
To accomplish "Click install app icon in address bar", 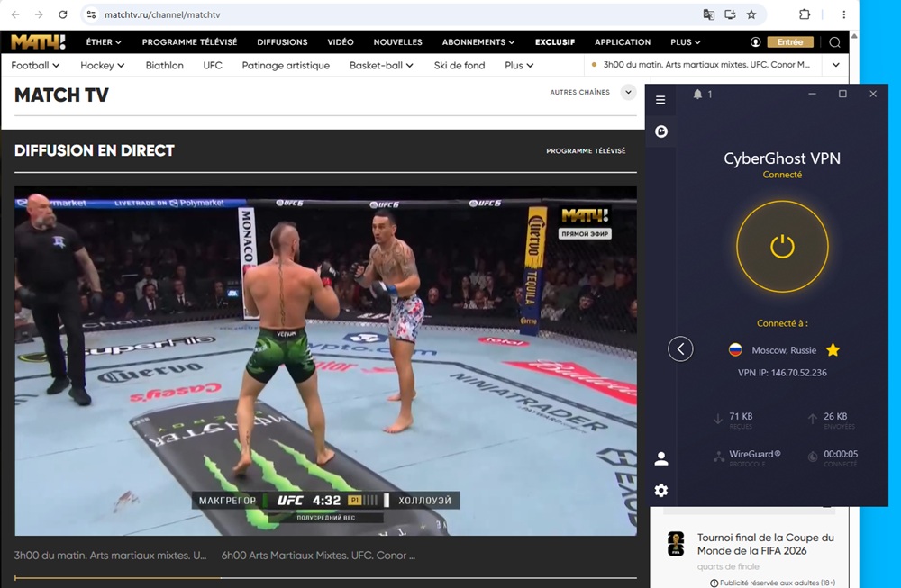I will pos(730,14).
